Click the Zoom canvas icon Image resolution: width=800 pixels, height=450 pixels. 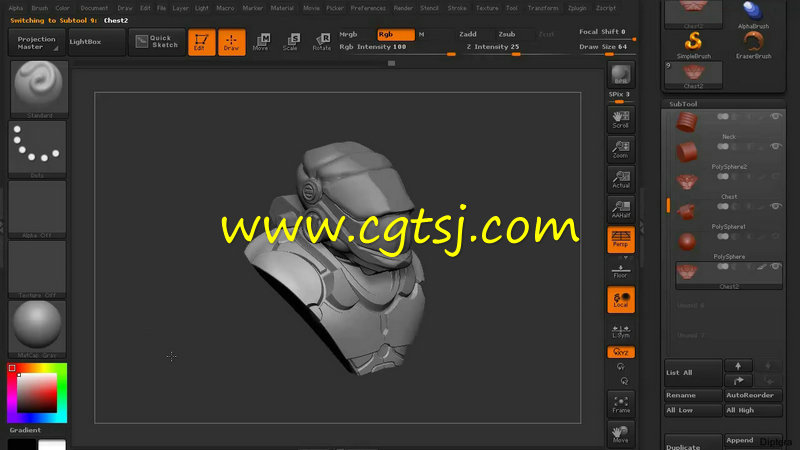(x=620, y=149)
